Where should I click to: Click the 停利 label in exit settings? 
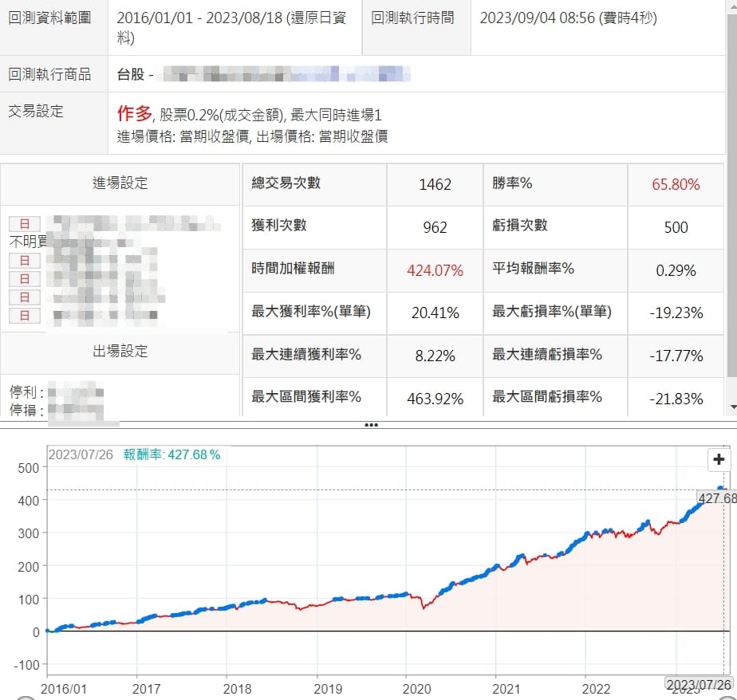pyautogui.click(x=24, y=392)
